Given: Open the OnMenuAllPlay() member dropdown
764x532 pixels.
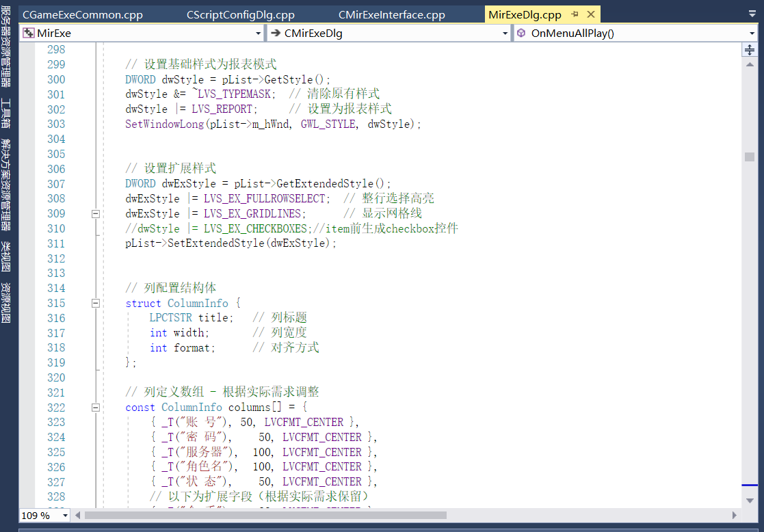Looking at the screenshot, I should [x=752, y=33].
